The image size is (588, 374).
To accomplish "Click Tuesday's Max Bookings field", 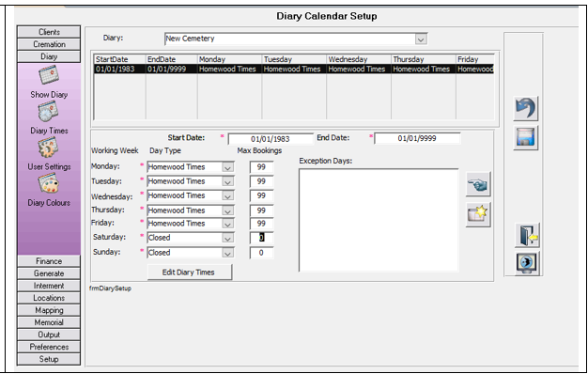I will pos(261,181).
